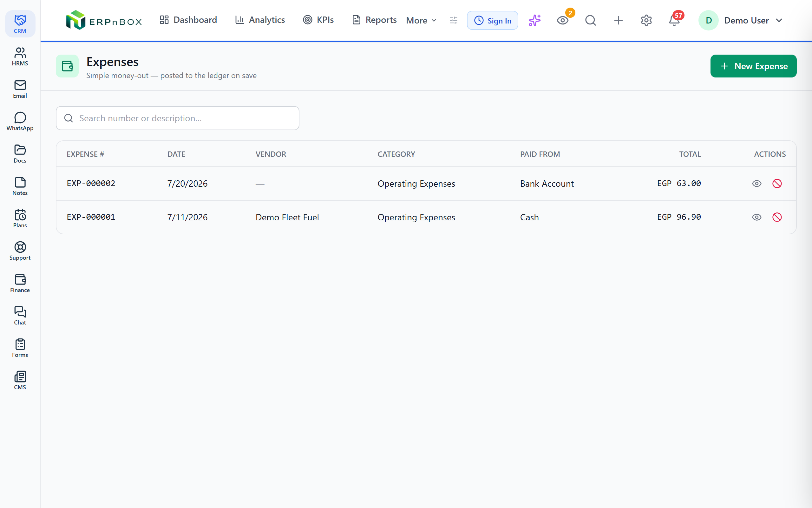Click the Sign In clock button
812x508 pixels.
coord(493,21)
